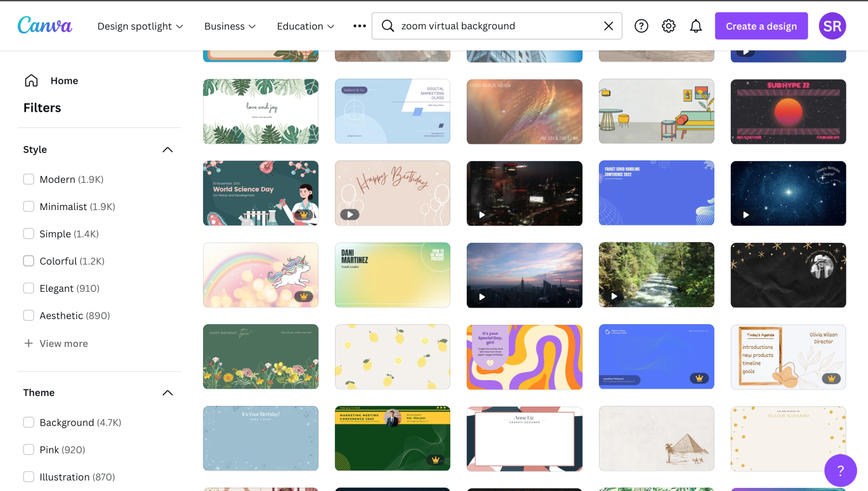This screenshot has width=868, height=491.
Task: Play the starry night sky video template
Action: [x=746, y=215]
